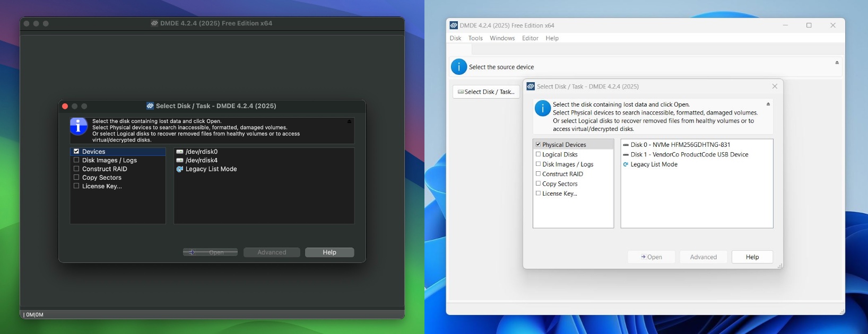868x334 pixels.
Task: Click Advanced button in macOS dialog
Action: [272, 252]
